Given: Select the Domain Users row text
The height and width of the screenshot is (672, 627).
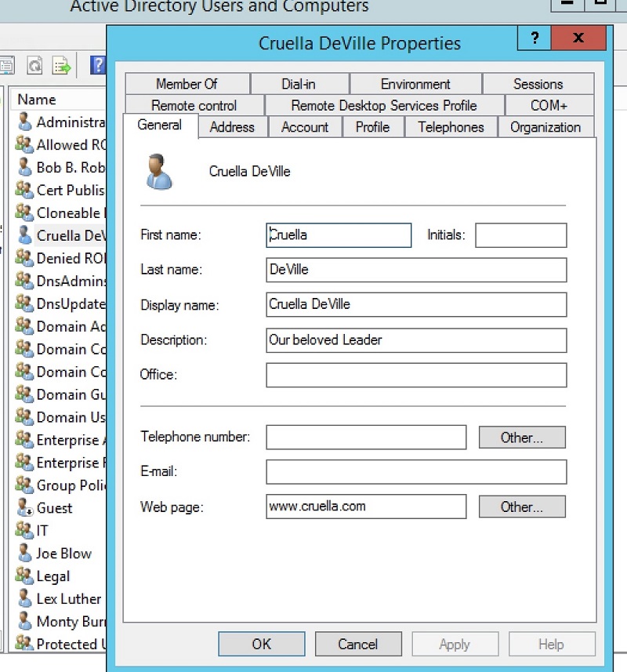Looking at the screenshot, I should (x=71, y=417).
